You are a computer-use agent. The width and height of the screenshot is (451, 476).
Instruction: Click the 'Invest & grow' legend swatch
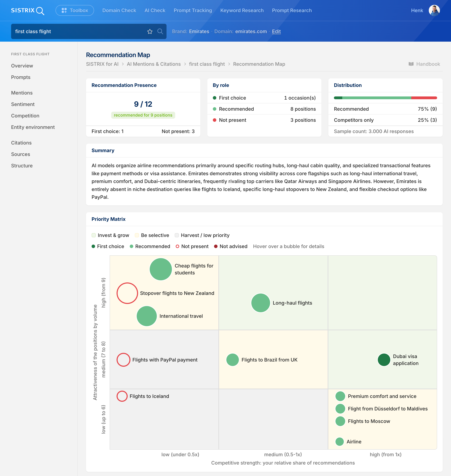(x=94, y=235)
